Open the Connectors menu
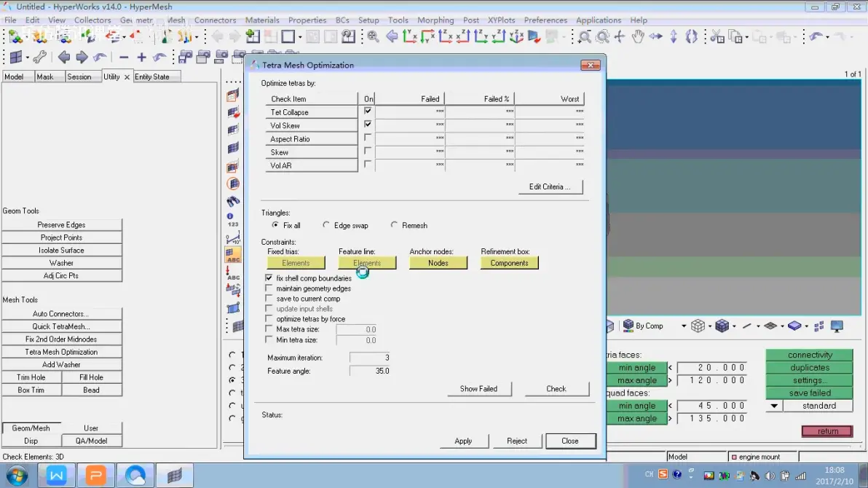Viewport: 868px width, 488px height. tap(215, 20)
